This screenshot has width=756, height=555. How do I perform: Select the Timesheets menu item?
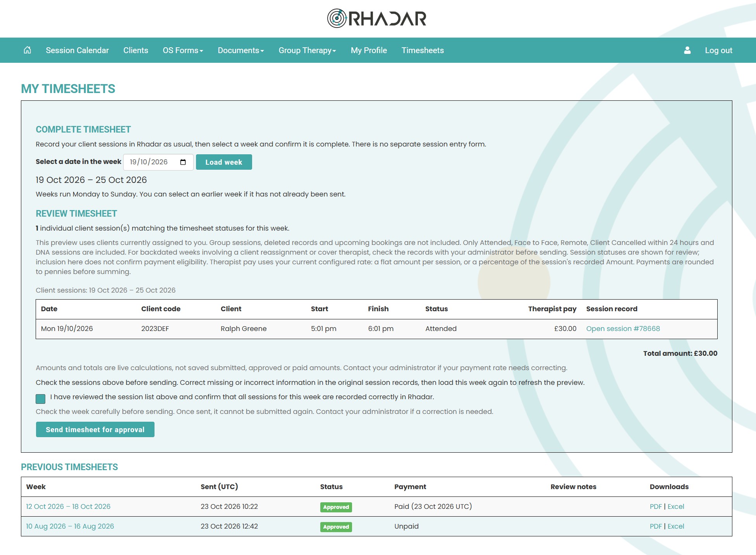pyautogui.click(x=423, y=50)
